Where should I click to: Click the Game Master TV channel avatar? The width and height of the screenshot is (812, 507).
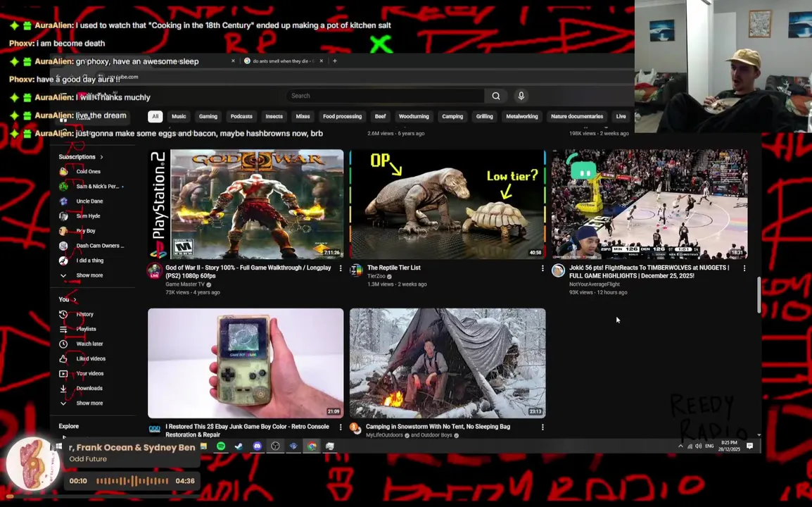pyautogui.click(x=154, y=271)
